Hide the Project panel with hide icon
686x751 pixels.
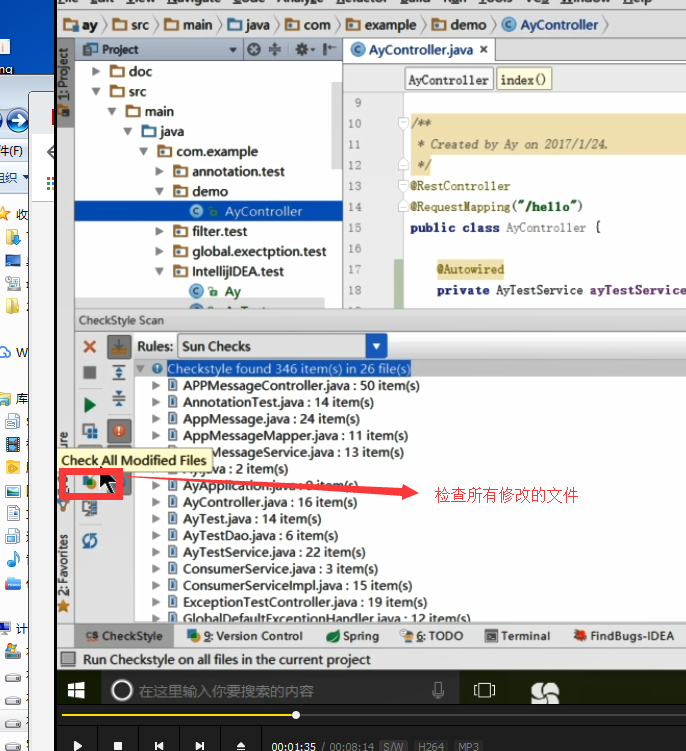[329, 49]
